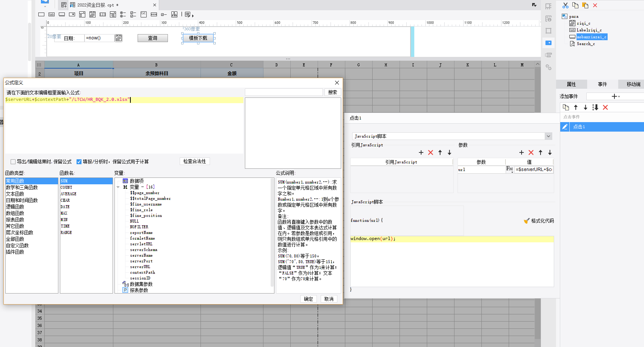Uncheck 填报/分析时，保留公式用于计算 checkbox
This screenshot has width=644, height=347.
pos(79,162)
